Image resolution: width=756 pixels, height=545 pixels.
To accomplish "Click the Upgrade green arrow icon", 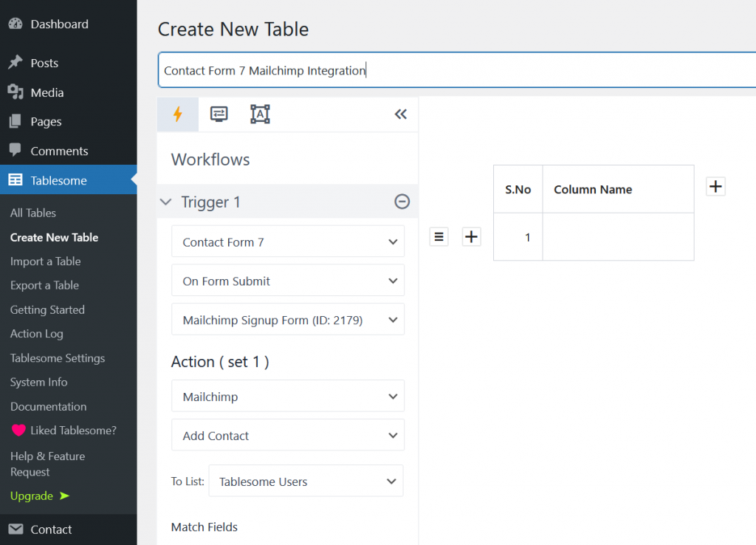I will tap(65, 496).
